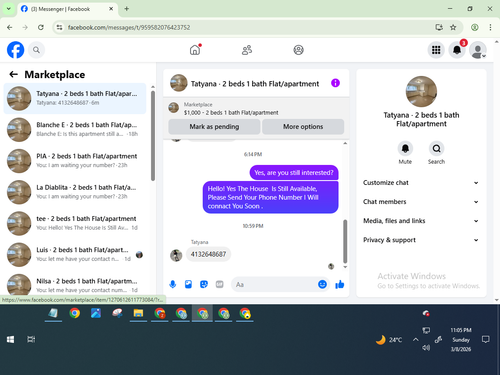The image size is (500, 375).
Task: Open Task View in taskbar
Action: pos(31,339)
